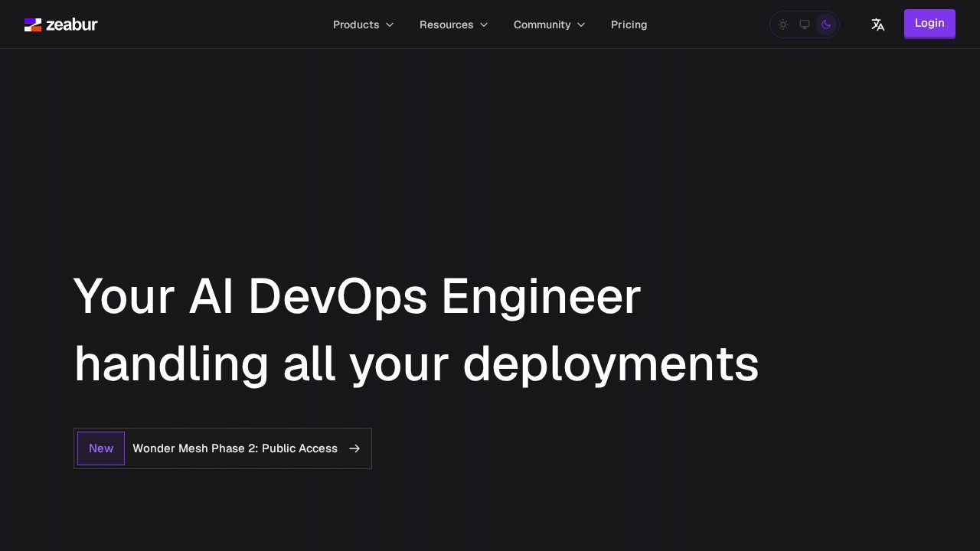980x551 pixels.
Task: Click the New badge
Action: click(101, 448)
